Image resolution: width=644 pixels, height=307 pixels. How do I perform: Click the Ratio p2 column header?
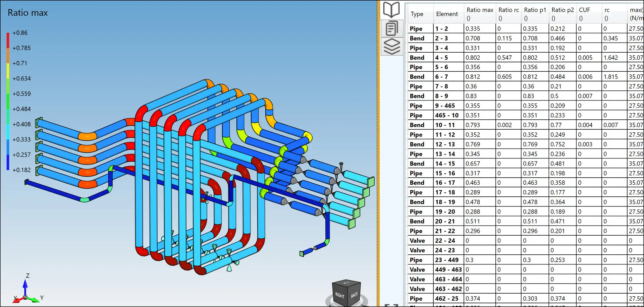pos(562,14)
